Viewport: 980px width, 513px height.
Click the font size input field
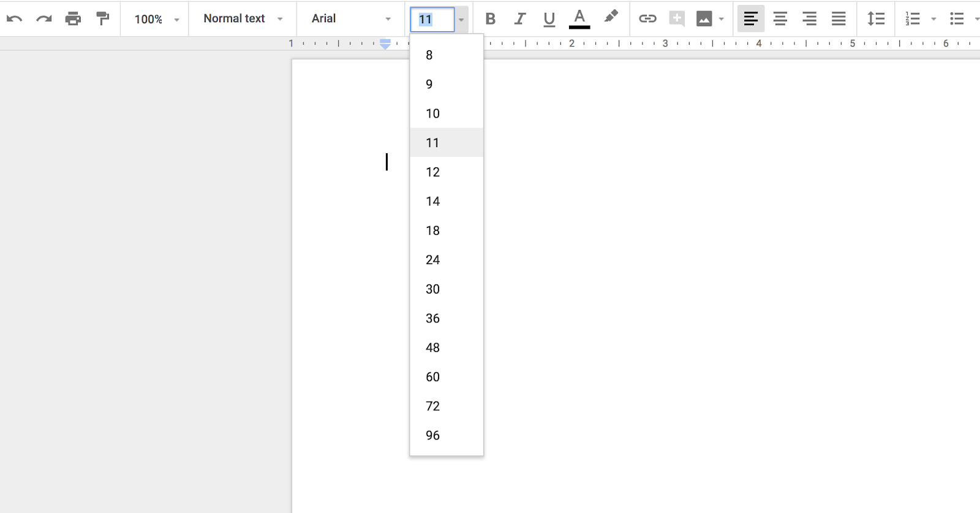[x=432, y=20]
